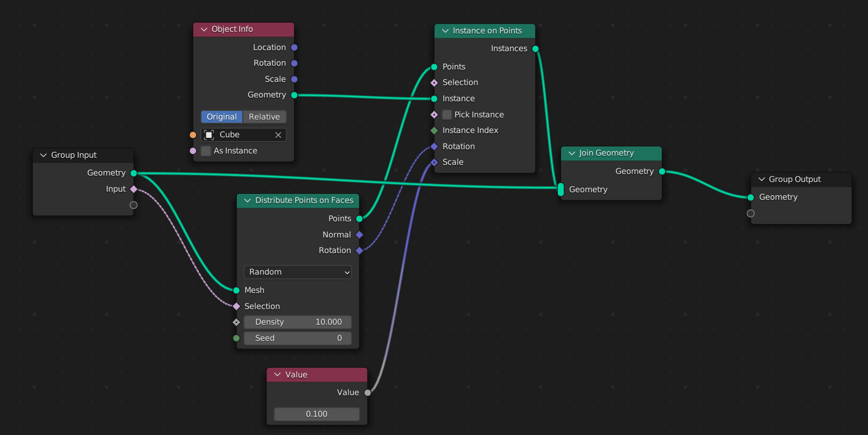
Task: Collapse the Distribute Points on Faces node
Action: click(x=248, y=200)
